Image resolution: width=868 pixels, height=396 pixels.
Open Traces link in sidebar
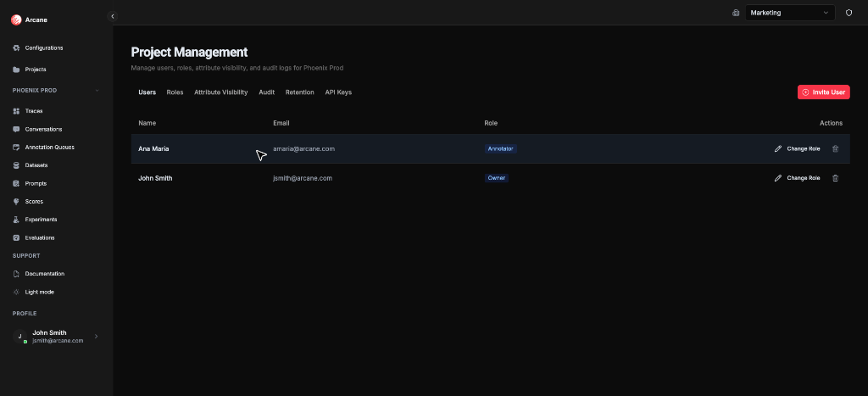pos(34,111)
